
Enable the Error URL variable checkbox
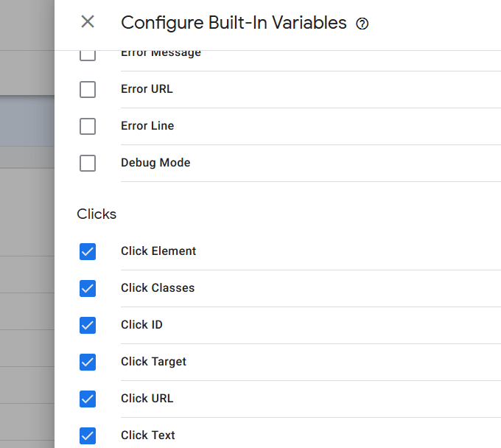click(88, 89)
